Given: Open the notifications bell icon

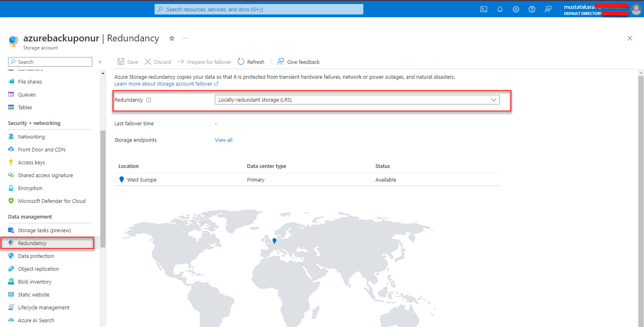Looking at the screenshot, I should click(x=500, y=9).
